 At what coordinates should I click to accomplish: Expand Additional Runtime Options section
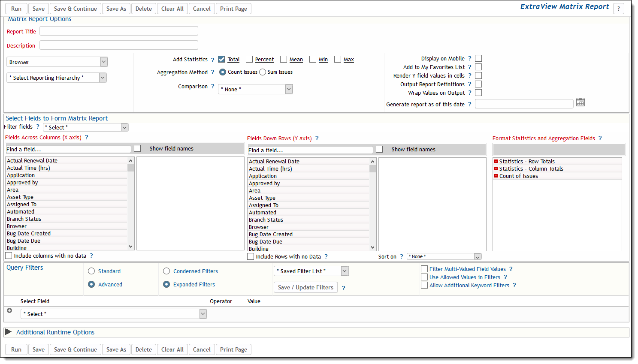[x=8, y=332]
